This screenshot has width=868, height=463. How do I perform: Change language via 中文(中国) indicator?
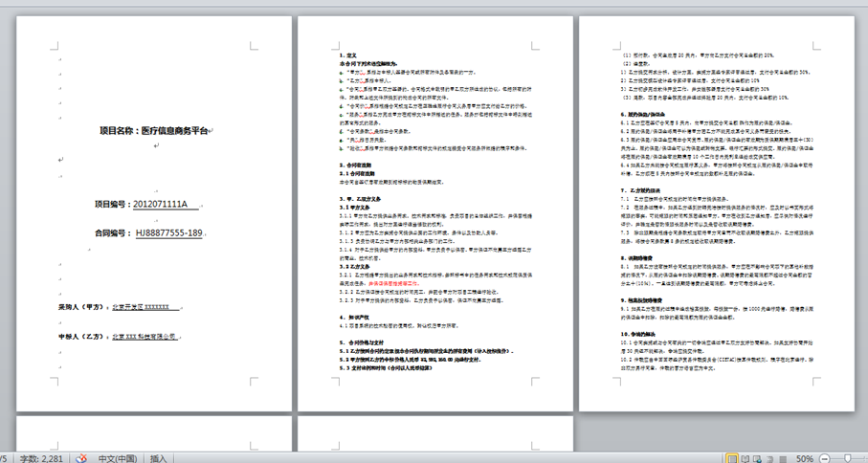(x=118, y=458)
